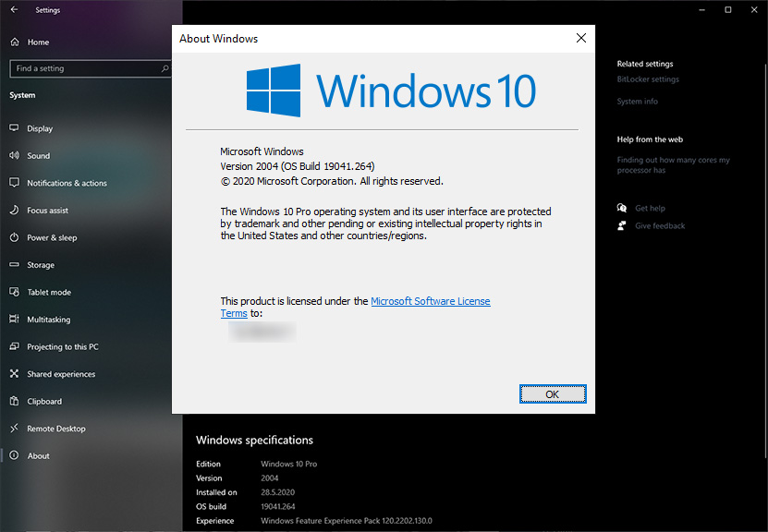The height and width of the screenshot is (532, 768).
Task: Click the Microsoft Windows text in dialog
Action: [x=262, y=151]
